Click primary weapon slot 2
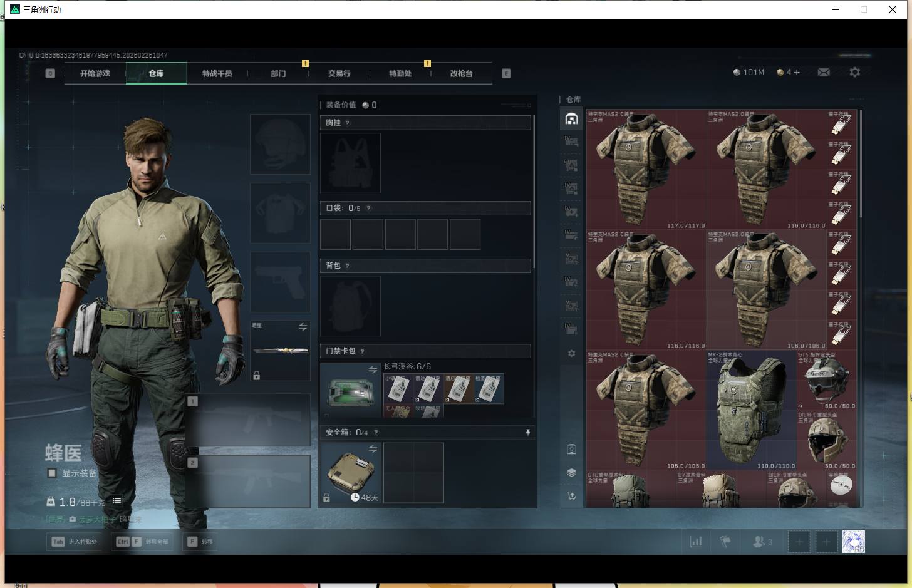Viewport: 912px width, 588px height. pyautogui.click(x=248, y=481)
